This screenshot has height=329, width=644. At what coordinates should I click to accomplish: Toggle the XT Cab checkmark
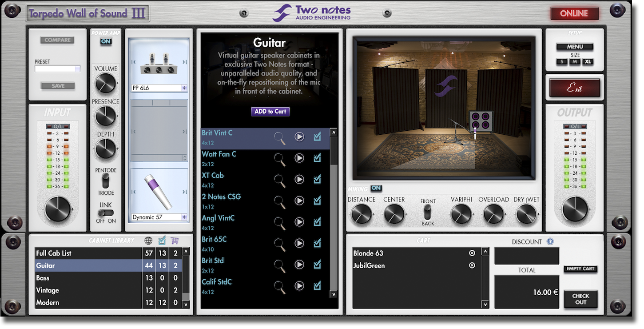click(317, 179)
